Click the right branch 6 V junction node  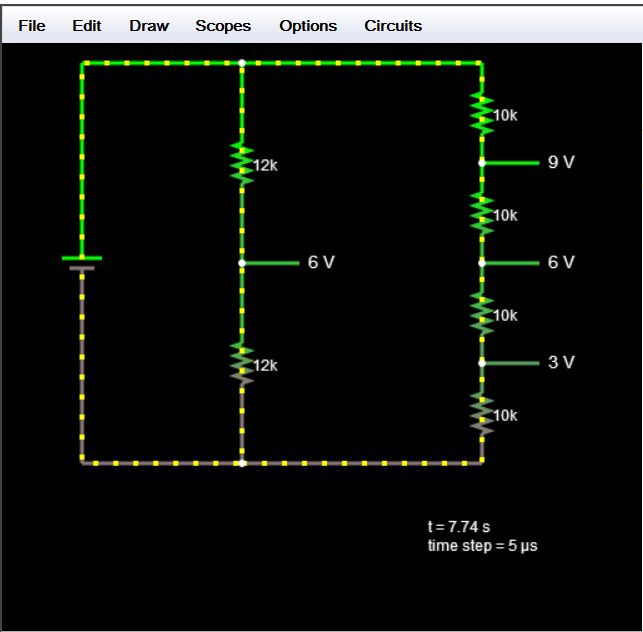(482, 263)
